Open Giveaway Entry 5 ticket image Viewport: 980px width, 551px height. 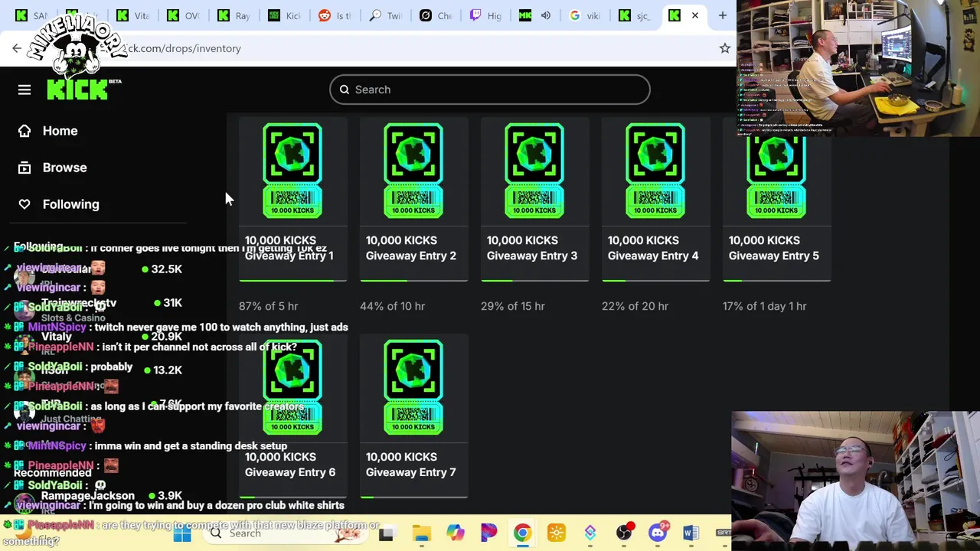tap(776, 171)
